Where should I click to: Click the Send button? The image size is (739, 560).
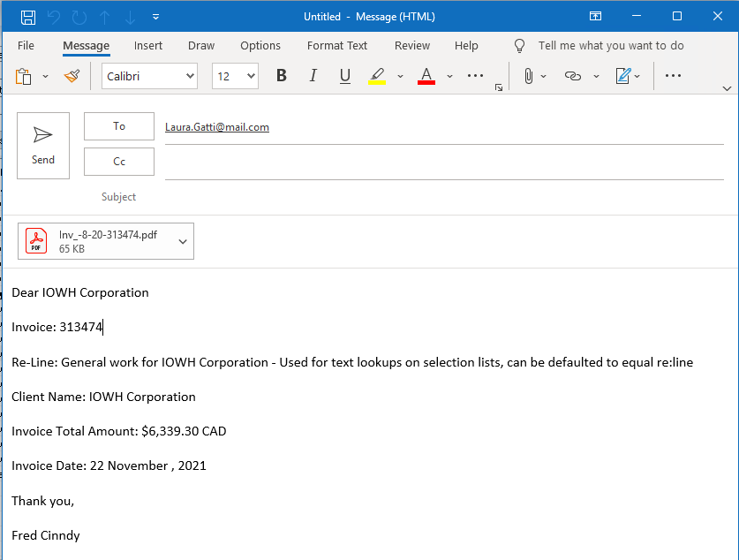43,146
